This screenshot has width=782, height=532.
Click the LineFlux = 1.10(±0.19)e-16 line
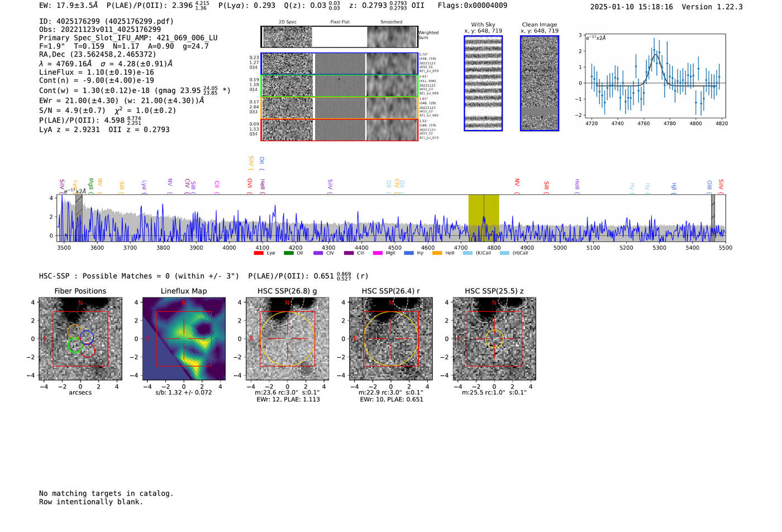click(x=97, y=72)
